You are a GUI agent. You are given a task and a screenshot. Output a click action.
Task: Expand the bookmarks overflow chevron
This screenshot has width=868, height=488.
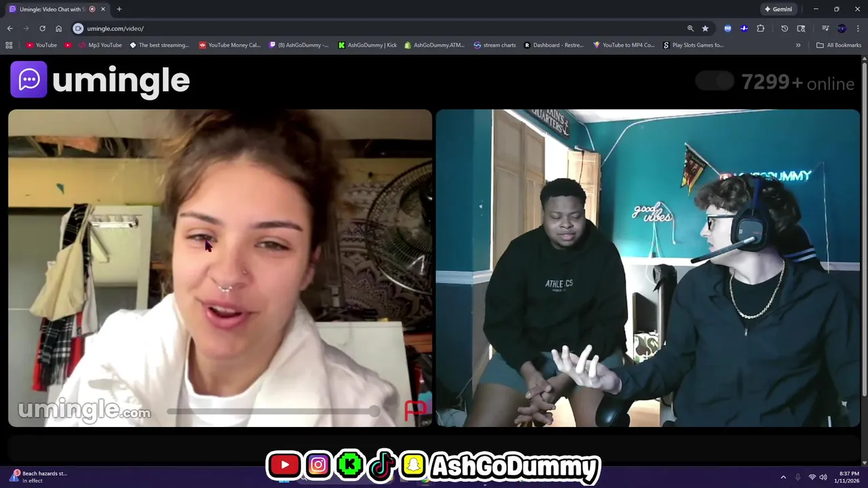point(798,45)
